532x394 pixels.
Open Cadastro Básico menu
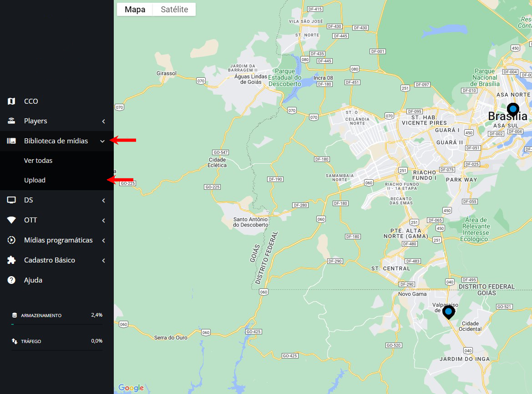coord(57,260)
